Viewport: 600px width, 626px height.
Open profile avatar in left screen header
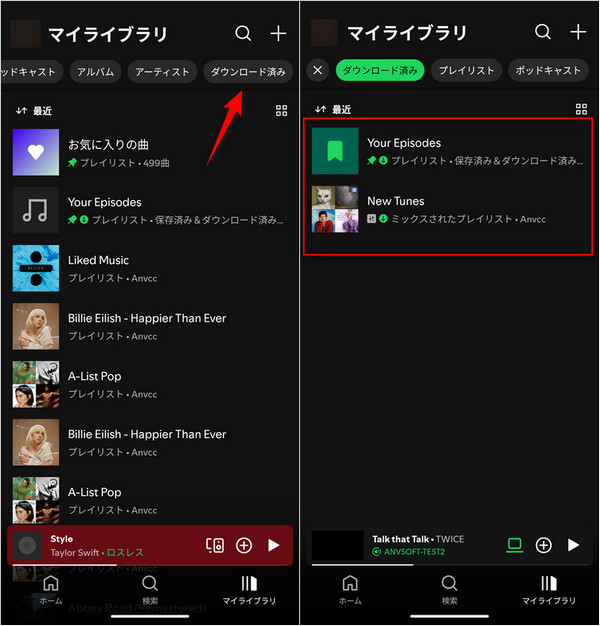click(25, 34)
